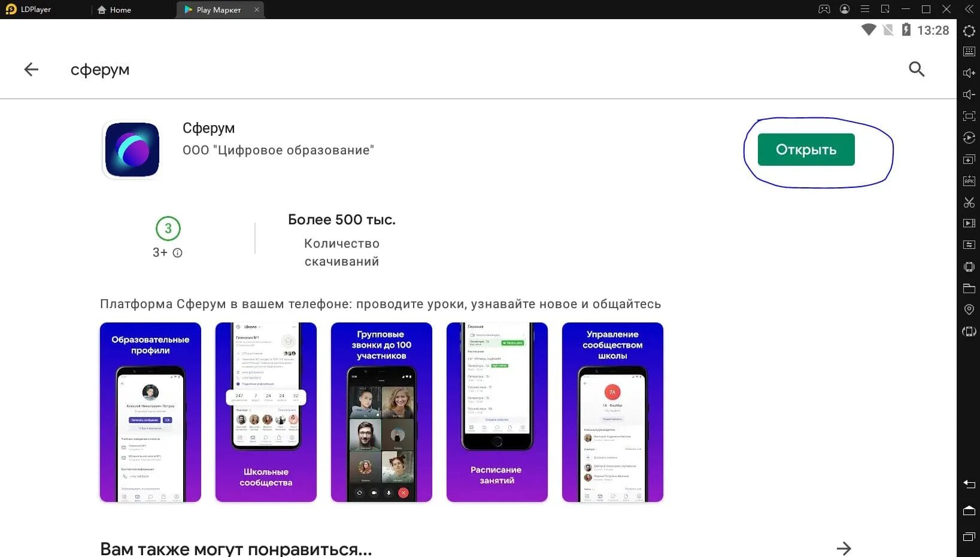Click the LDPlayer logo in title bar
The image size is (980, 557).
(11, 9)
